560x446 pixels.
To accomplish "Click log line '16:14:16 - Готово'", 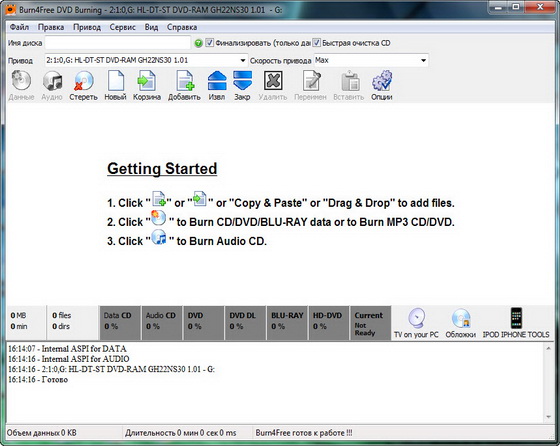I will [x=38, y=380].
